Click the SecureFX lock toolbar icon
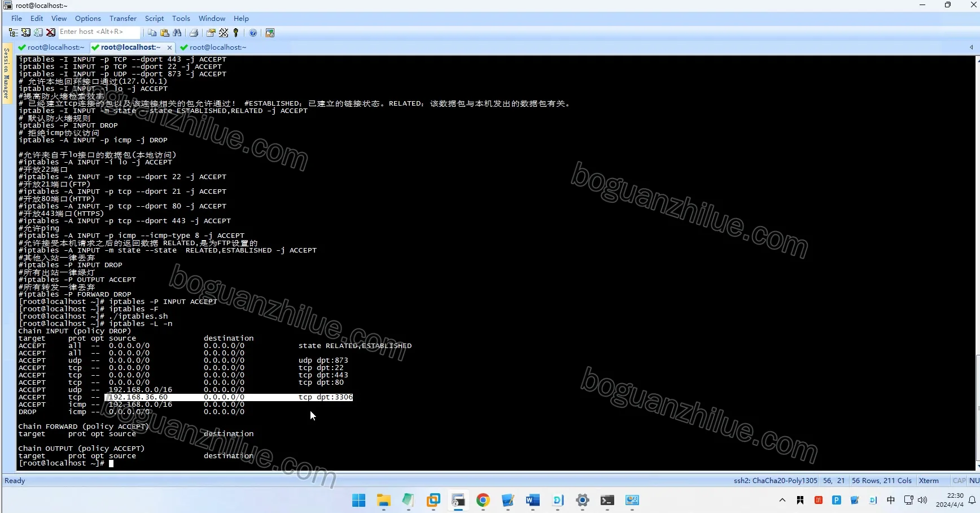The width and height of the screenshot is (980, 513). click(x=270, y=33)
